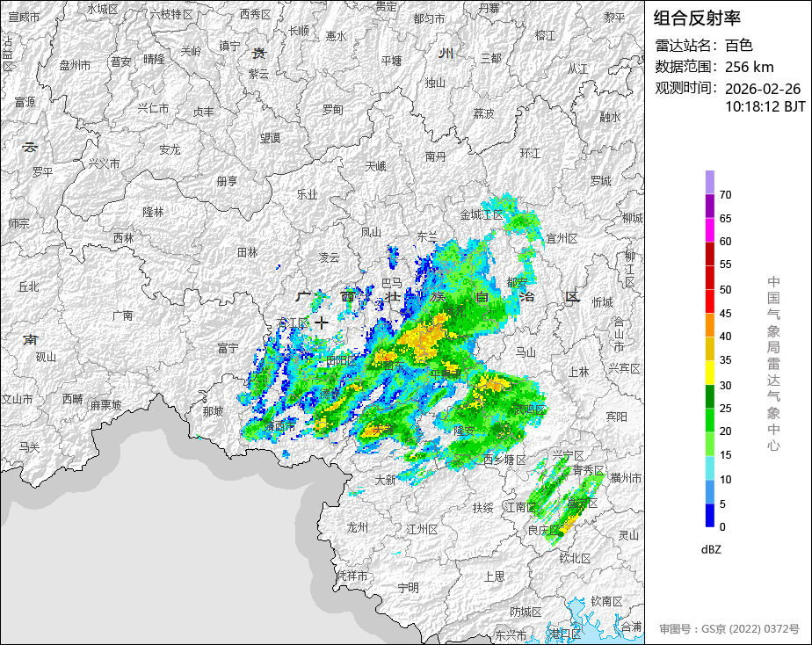Click the 巴马 map label
Viewport: 812px width, 645px height.
click(x=392, y=283)
